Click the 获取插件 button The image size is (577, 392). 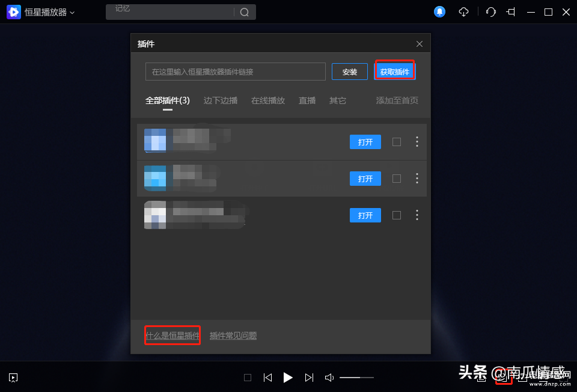click(x=395, y=72)
